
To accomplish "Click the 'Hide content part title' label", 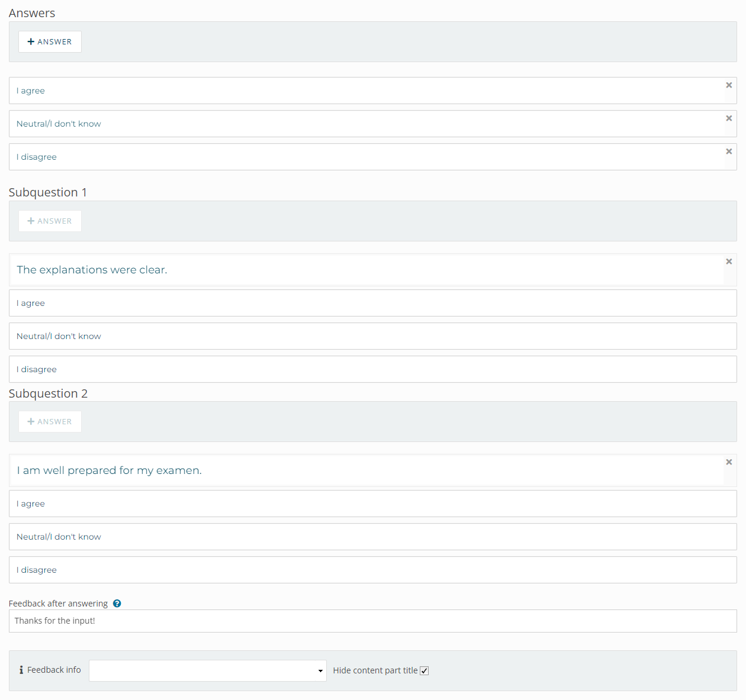I will pos(375,670).
